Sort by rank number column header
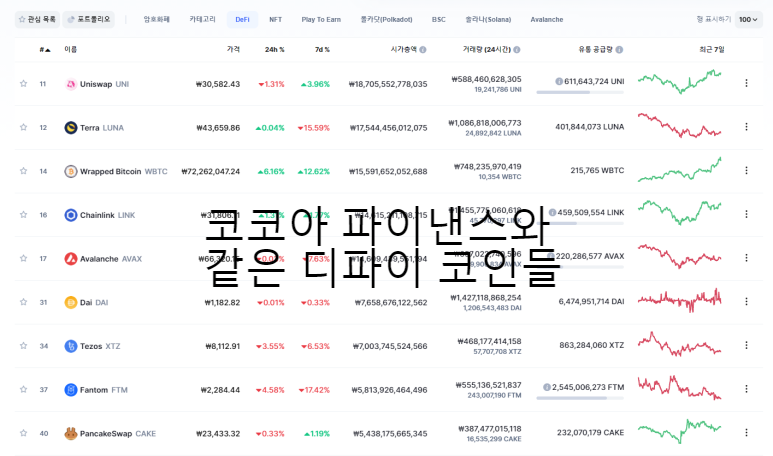This screenshot has width=773, height=456. click(x=45, y=50)
